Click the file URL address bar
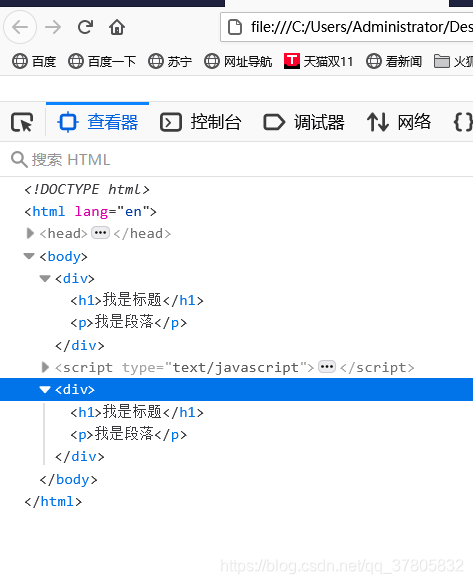This screenshot has width=473, height=584. [346, 27]
